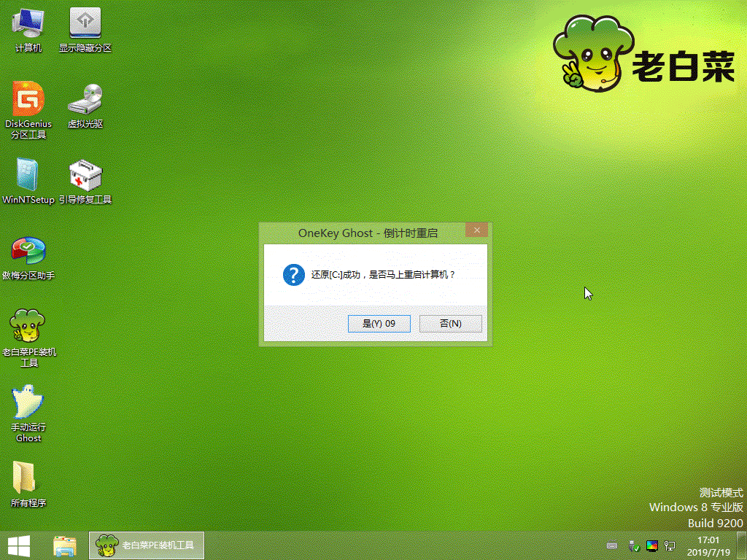Image resolution: width=747 pixels, height=560 pixels.
Task: Click the safely remove hardware tray icon
Action: [633, 545]
